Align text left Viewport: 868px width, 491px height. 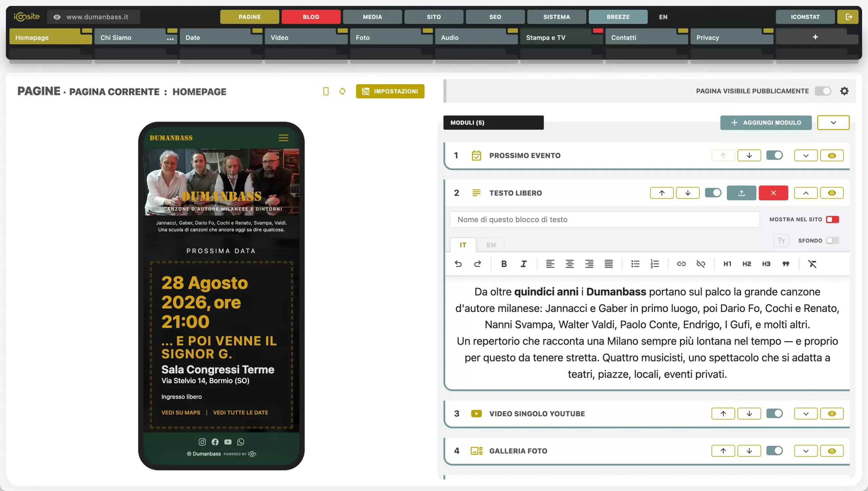pyautogui.click(x=550, y=264)
